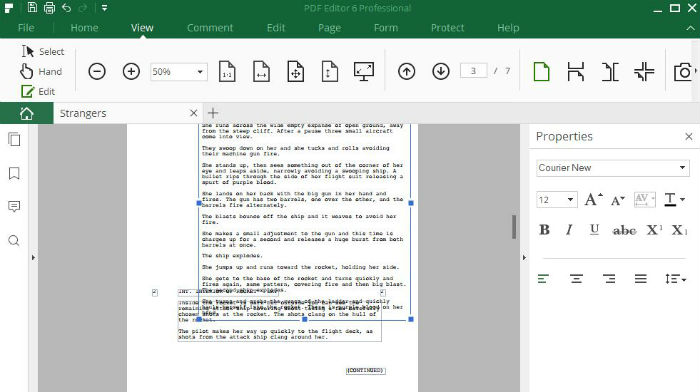This screenshot has width=700, height=392.
Task: Open the comments side panel
Action: coord(14,207)
